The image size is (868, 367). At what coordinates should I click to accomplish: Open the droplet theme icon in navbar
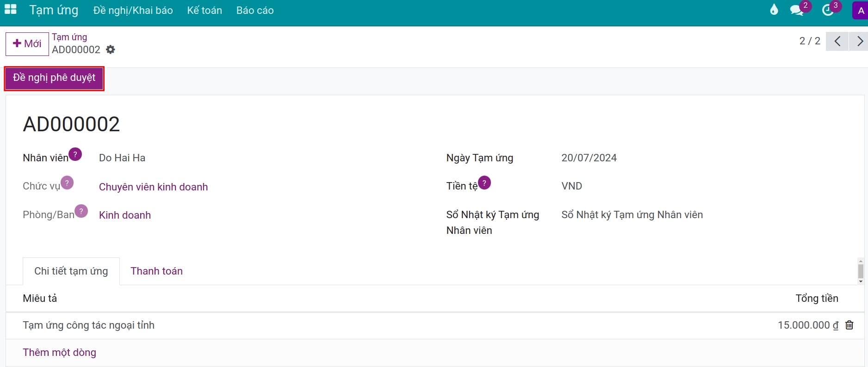click(774, 10)
